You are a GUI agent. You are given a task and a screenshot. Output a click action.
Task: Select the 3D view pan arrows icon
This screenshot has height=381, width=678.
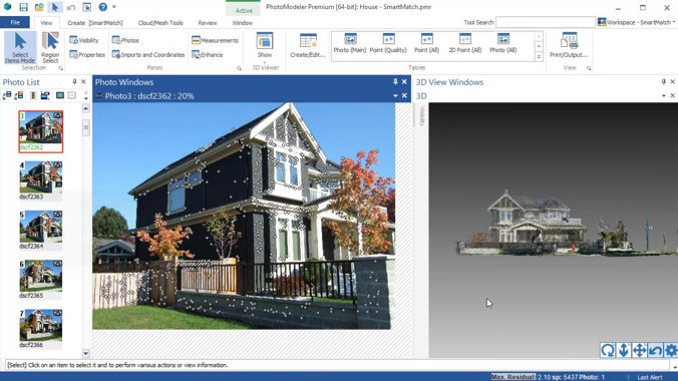(640, 350)
